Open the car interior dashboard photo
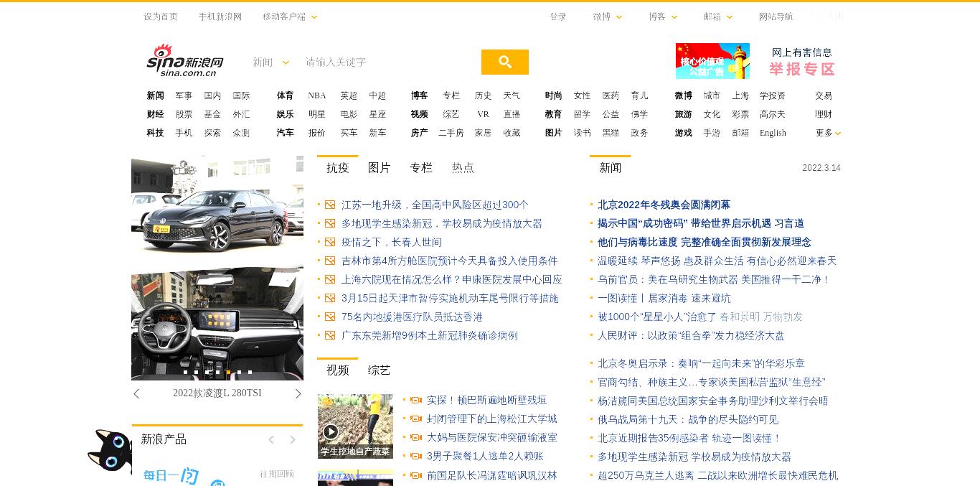 [217, 323]
